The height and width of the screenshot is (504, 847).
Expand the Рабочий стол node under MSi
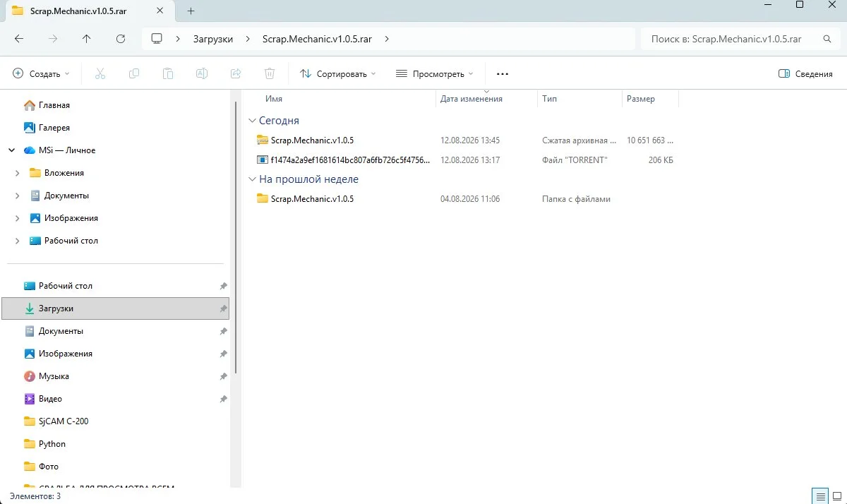(x=18, y=241)
